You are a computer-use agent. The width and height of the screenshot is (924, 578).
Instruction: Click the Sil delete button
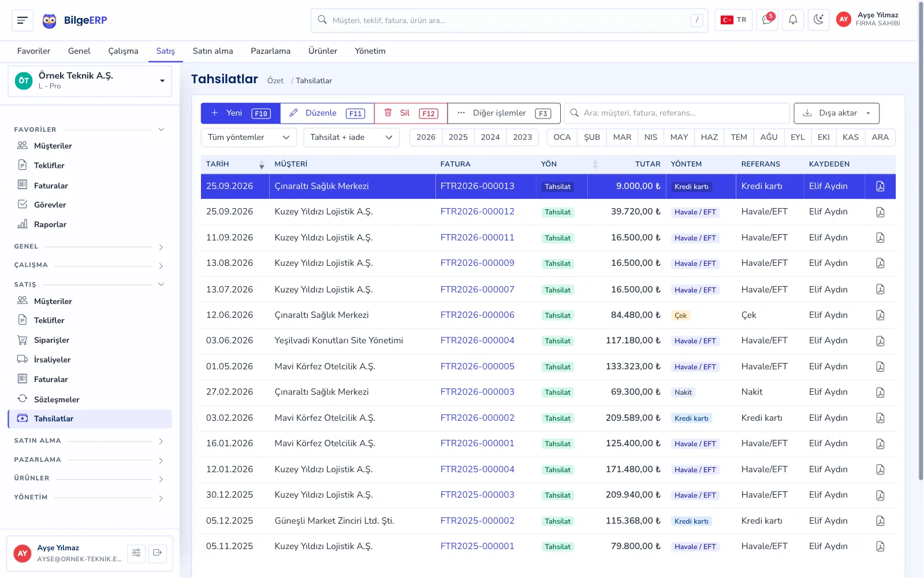click(411, 113)
